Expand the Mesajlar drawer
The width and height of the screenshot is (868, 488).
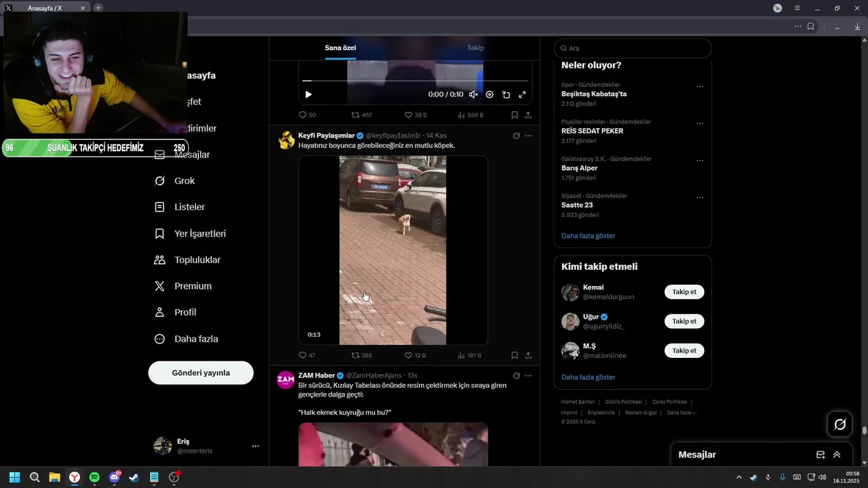[837, 455]
